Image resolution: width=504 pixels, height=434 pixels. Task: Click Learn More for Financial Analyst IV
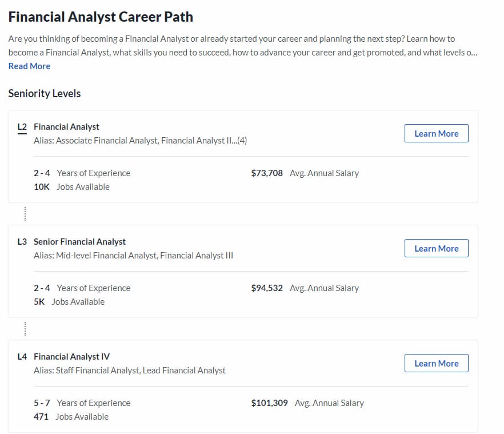tap(436, 363)
